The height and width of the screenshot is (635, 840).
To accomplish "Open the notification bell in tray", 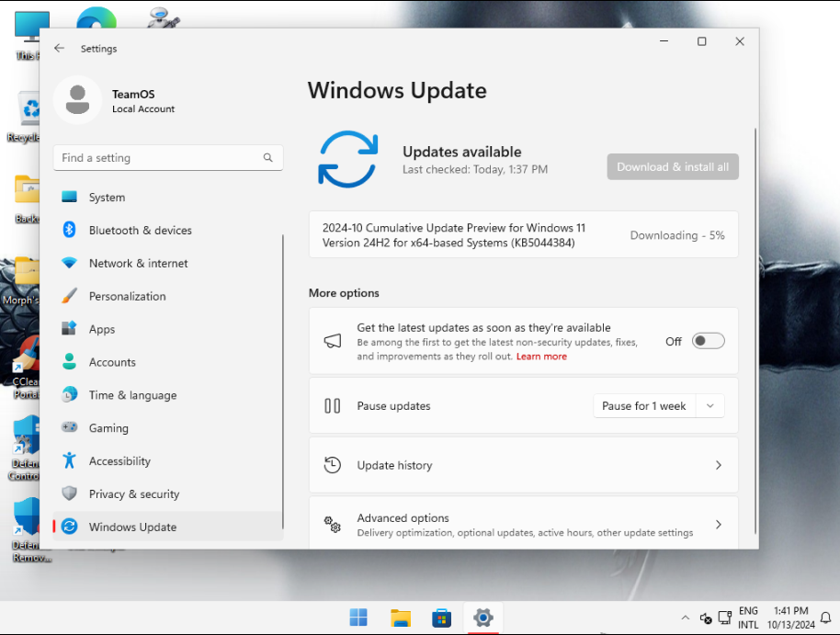I will pos(825,618).
